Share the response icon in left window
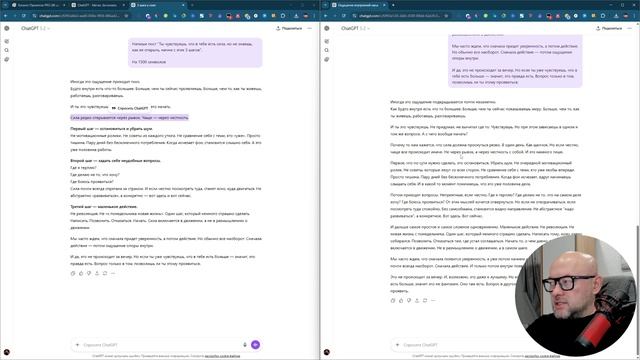 coord(97,273)
